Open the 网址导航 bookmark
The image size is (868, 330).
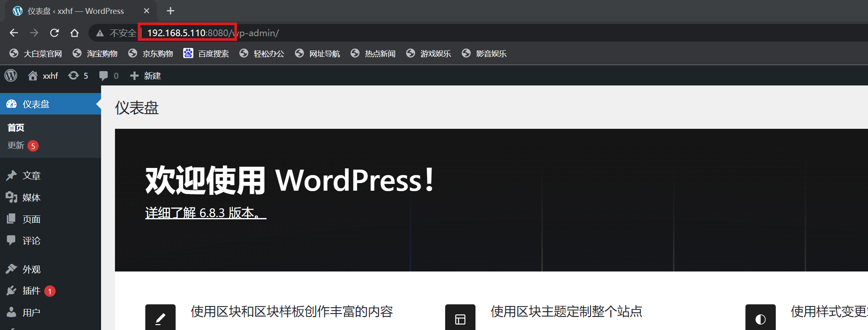(x=318, y=53)
